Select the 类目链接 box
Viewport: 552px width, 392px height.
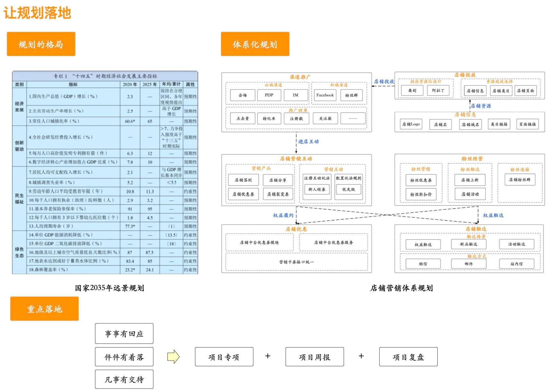tap(499, 124)
